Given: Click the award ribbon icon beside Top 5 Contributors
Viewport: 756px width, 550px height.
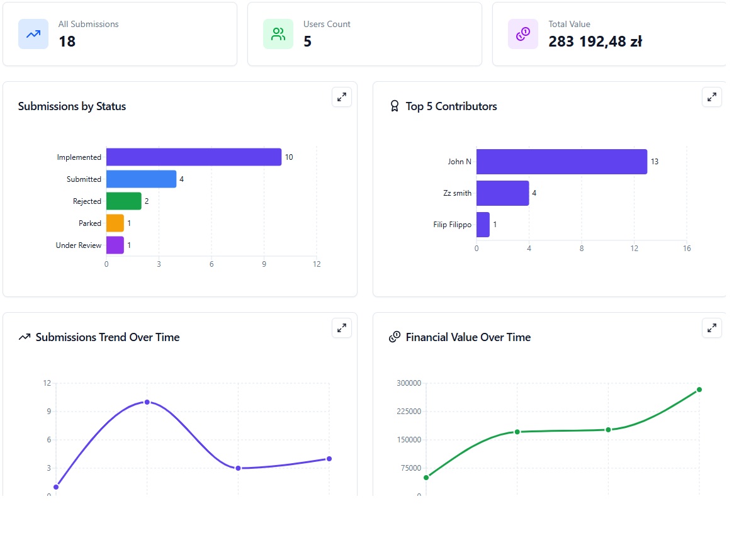Looking at the screenshot, I should point(395,106).
